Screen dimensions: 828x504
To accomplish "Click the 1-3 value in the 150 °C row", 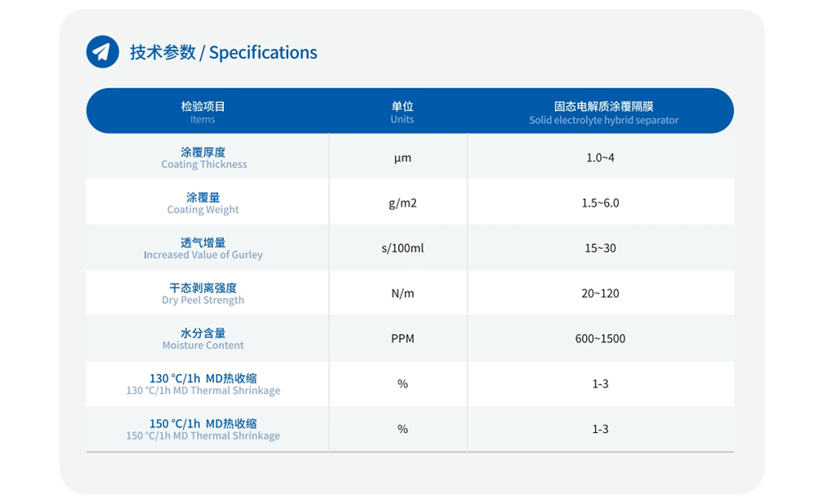I will (600, 429).
